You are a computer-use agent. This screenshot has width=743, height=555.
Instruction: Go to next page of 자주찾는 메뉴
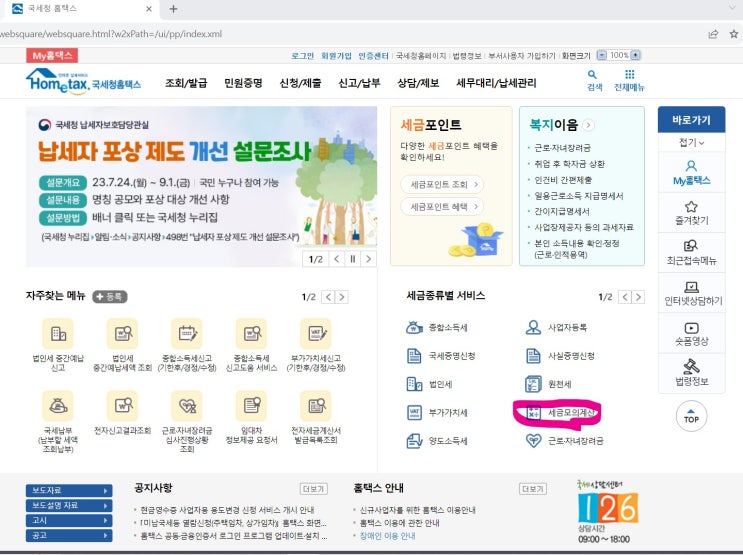tap(342, 297)
